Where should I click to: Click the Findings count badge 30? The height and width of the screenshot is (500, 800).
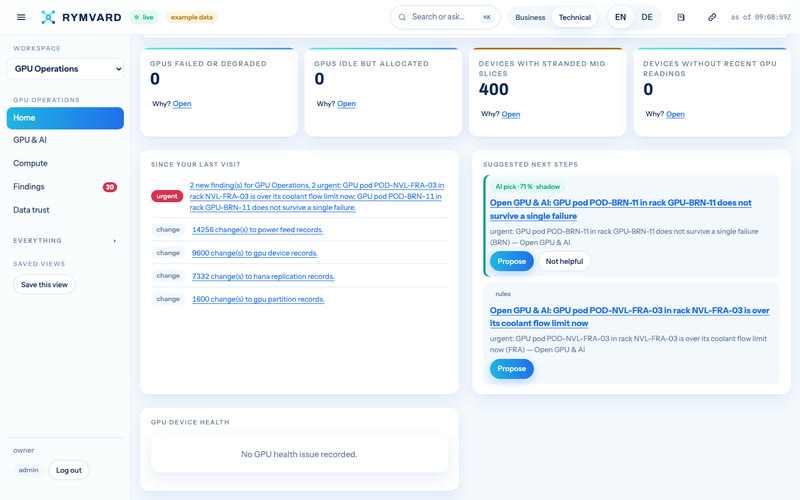point(110,187)
